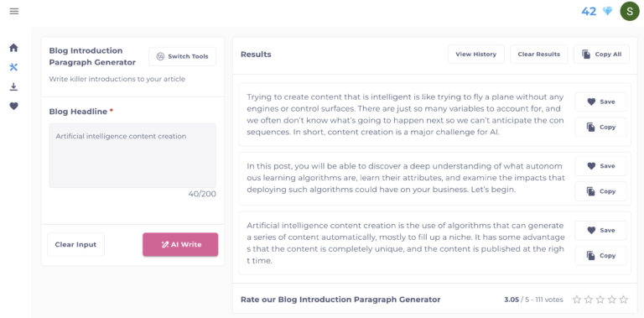Open the favorites heart sidebar icon

point(13,106)
